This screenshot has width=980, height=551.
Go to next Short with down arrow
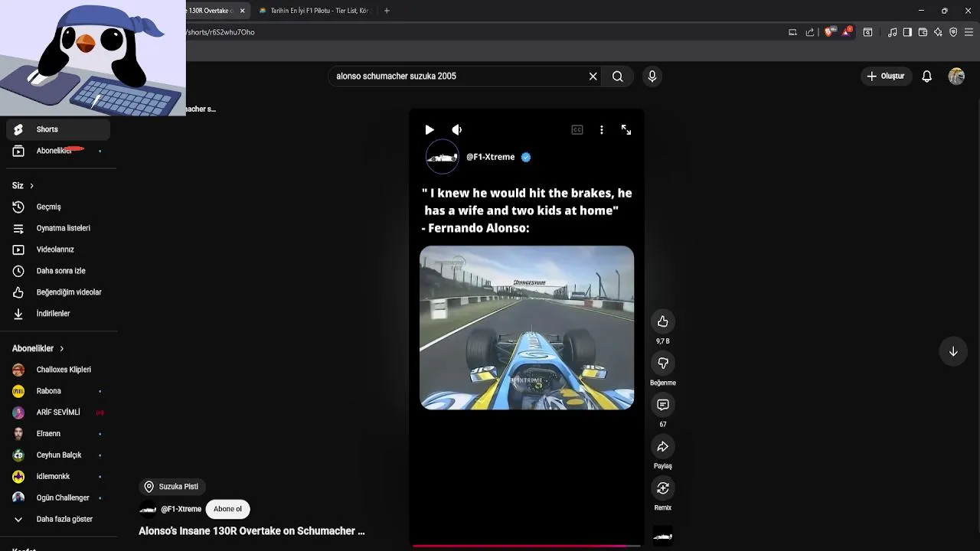953,351
